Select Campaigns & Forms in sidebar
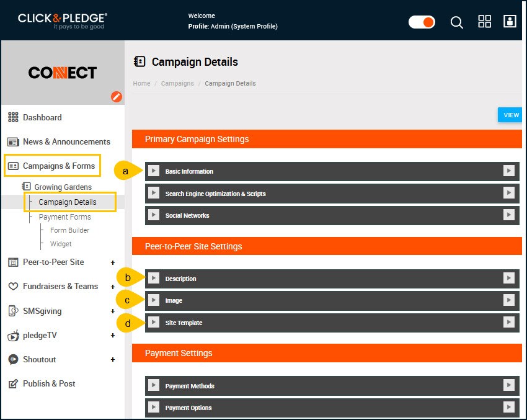 click(59, 166)
